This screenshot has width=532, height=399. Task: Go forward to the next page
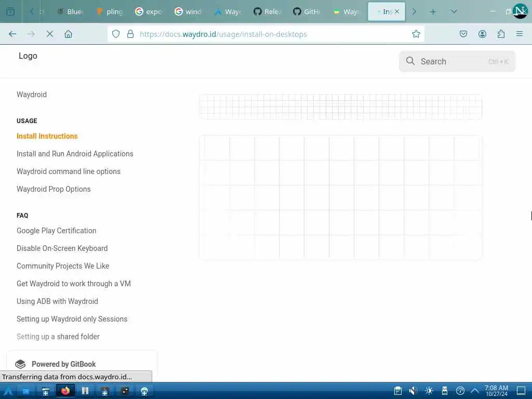point(31,34)
